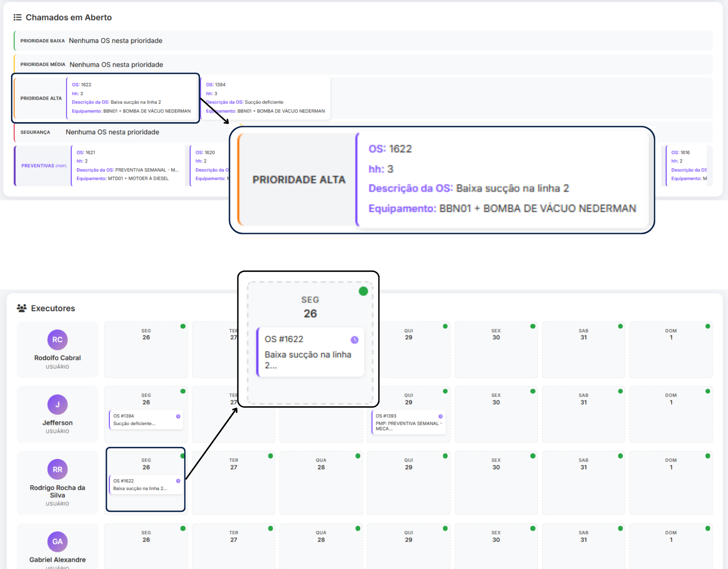Click clock icon on enlarged OS #1622 card
Image resolution: width=728 pixels, height=569 pixels.
pyautogui.click(x=355, y=340)
